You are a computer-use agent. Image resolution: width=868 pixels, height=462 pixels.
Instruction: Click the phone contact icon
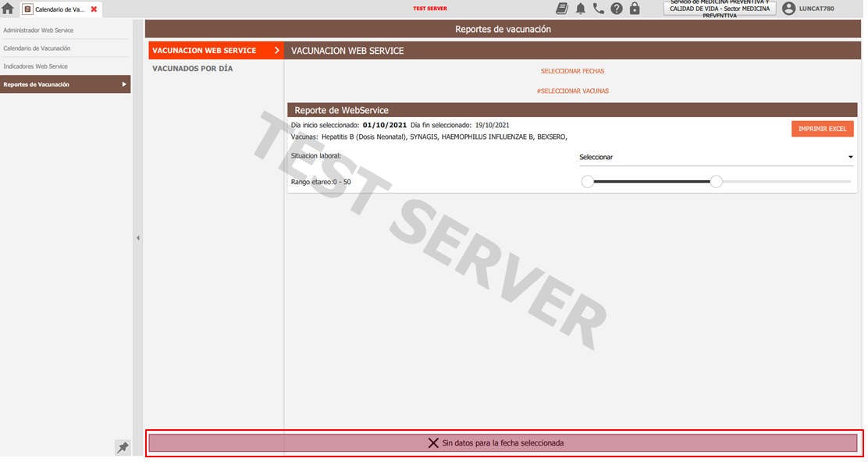pyautogui.click(x=599, y=9)
